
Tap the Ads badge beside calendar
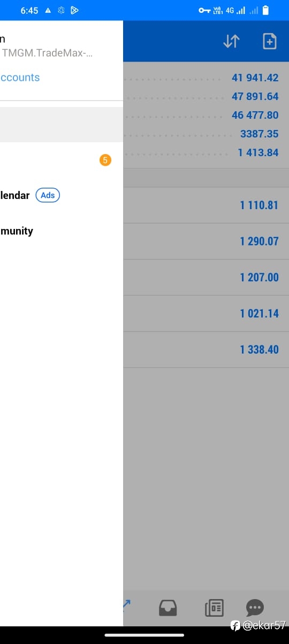click(x=48, y=195)
